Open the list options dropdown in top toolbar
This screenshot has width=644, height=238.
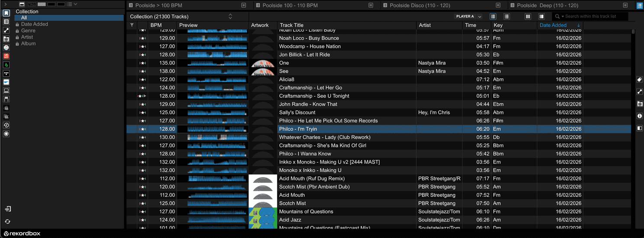(x=75, y=4)
